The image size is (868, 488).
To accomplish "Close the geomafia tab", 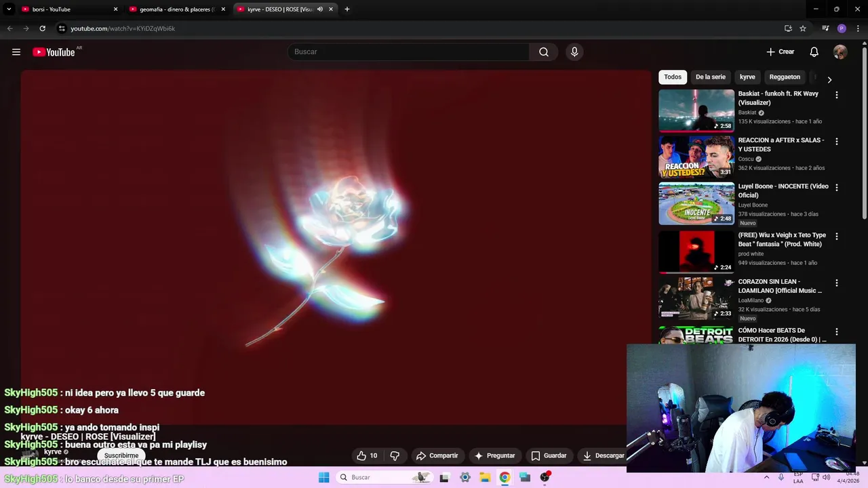I will [223, 9].
